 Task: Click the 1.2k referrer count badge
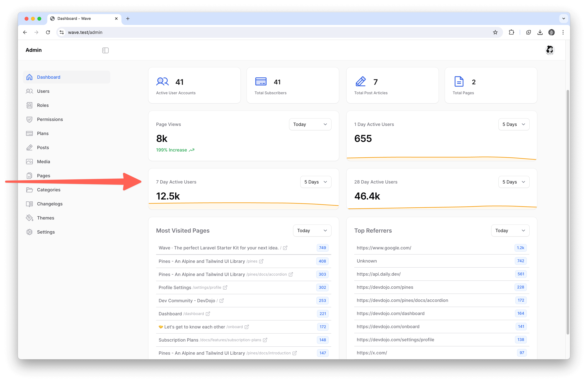(520, 248)
